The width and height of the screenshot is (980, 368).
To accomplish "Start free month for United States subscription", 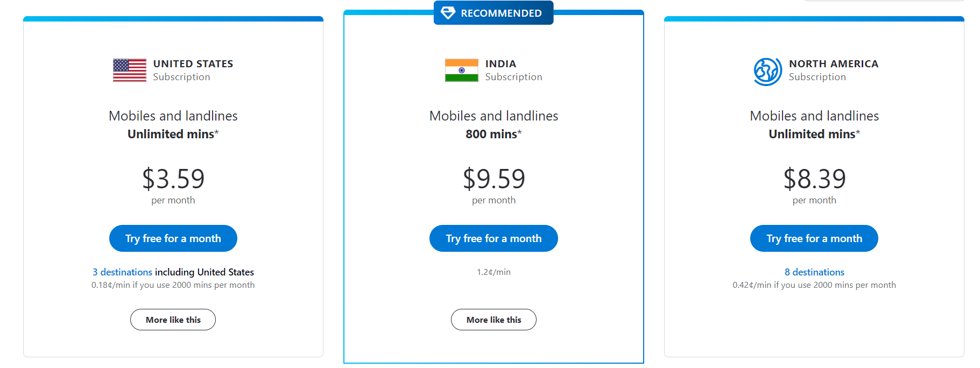I will (x=173, y=238).
